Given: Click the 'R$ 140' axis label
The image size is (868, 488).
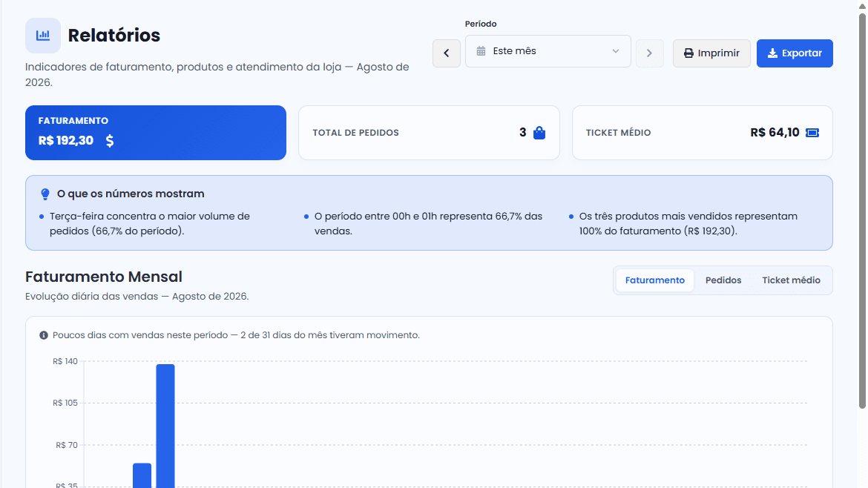Looking at the screenshot, I should [x=65, y=361].
